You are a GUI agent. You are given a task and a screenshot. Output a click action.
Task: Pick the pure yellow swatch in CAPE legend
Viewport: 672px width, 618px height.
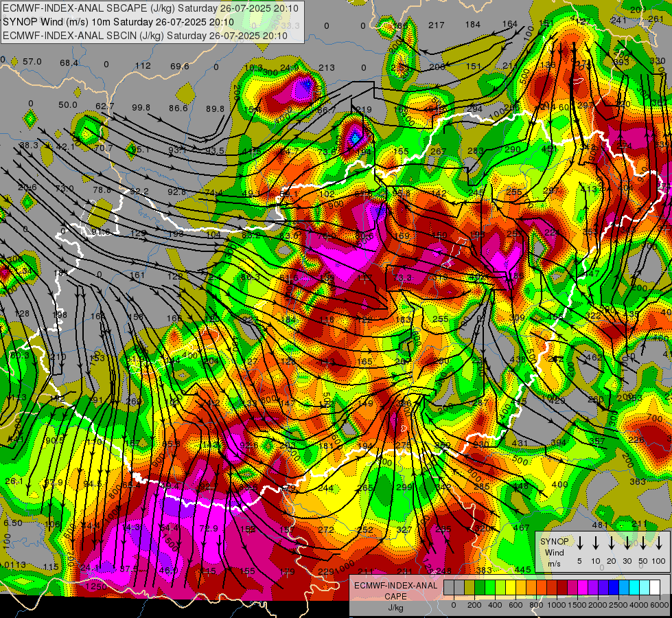(x=511, y=587)
